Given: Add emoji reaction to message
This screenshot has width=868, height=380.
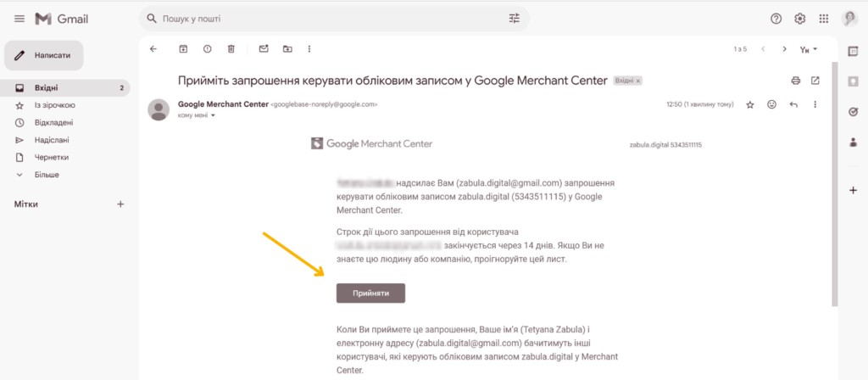Looking at the screenshot, I should [x=771, y=104].
